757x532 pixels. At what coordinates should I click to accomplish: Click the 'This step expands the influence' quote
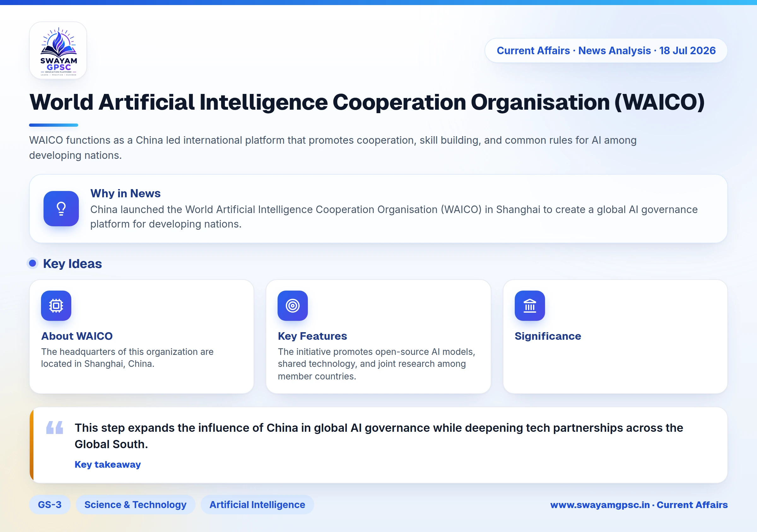(x=379, y=436)
